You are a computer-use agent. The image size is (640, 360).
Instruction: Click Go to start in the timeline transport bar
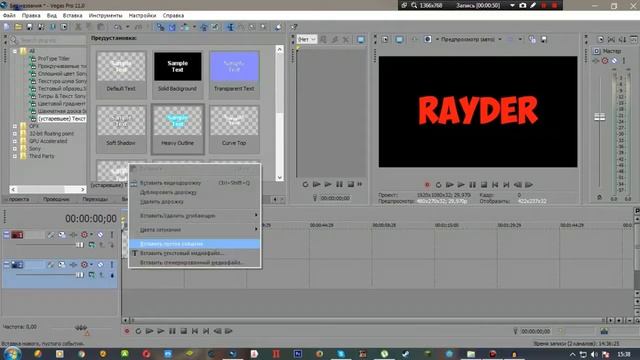click(x=195, y=331)
